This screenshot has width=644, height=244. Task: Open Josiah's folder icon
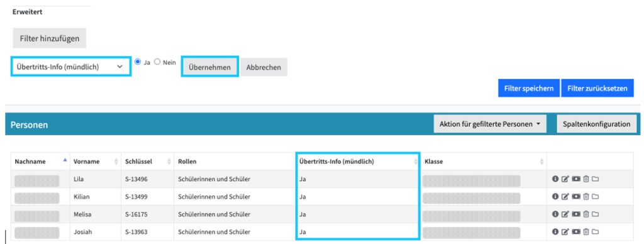pos(595,231)
